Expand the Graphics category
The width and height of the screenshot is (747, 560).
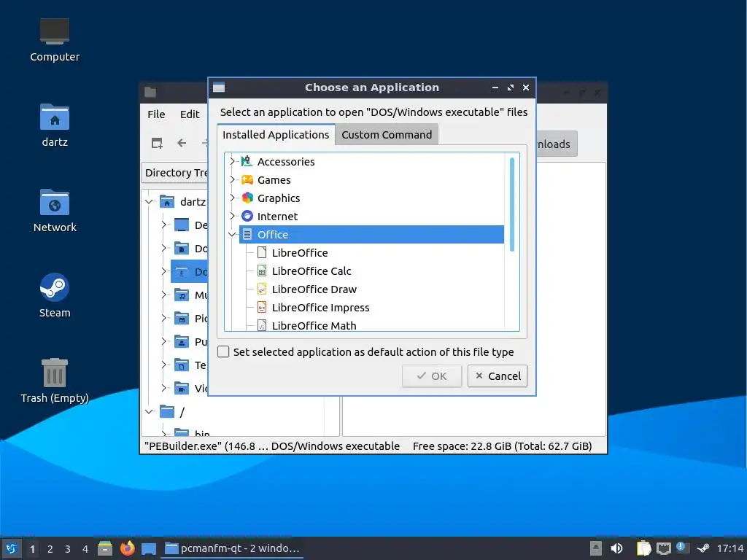[x=233, y=198]
